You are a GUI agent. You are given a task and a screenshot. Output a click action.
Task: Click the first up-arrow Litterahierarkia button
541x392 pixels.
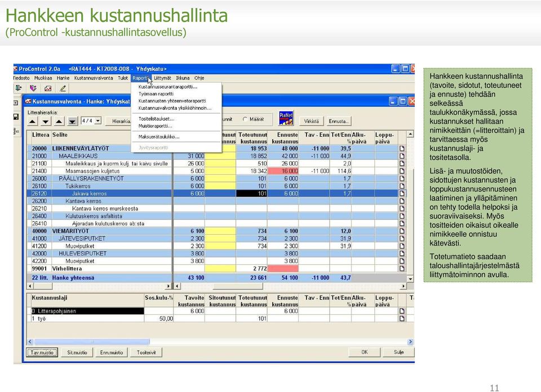click(x=33, y=121)
